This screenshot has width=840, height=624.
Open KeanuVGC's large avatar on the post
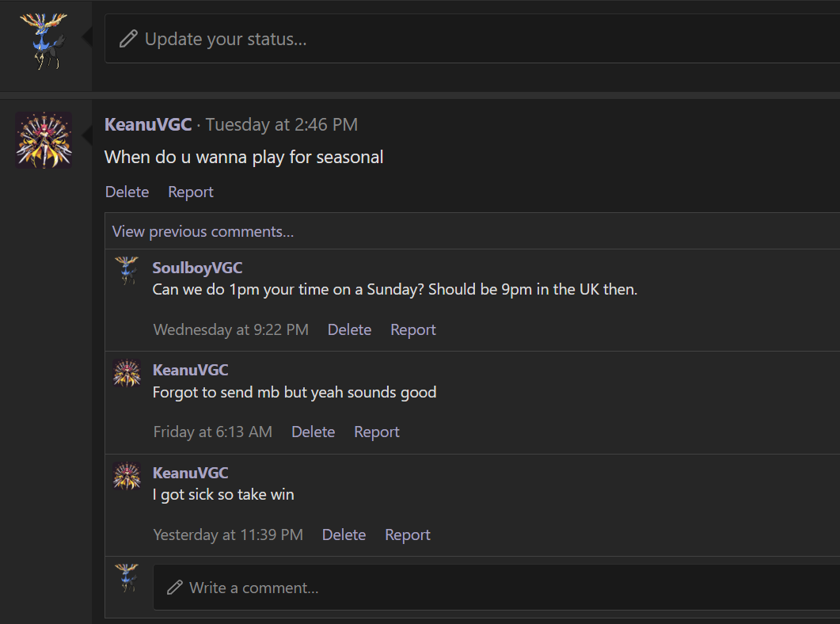(44, 140)
